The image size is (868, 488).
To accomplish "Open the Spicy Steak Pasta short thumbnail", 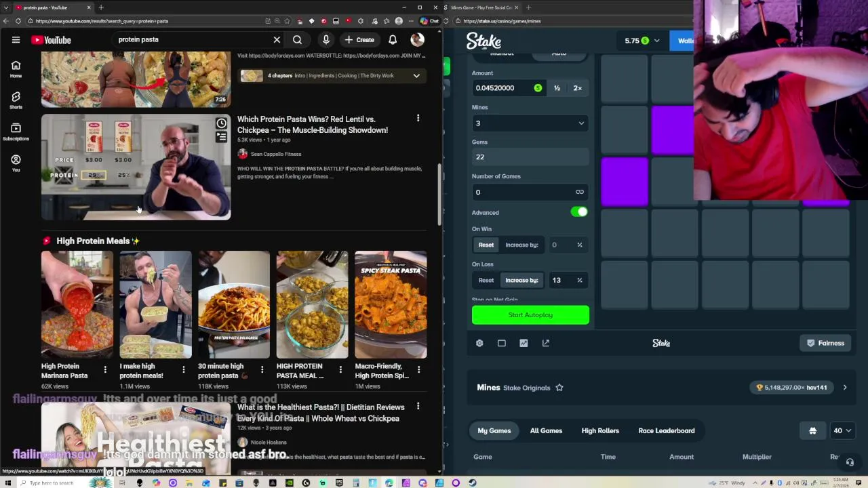I will click(x=391, y=304).
